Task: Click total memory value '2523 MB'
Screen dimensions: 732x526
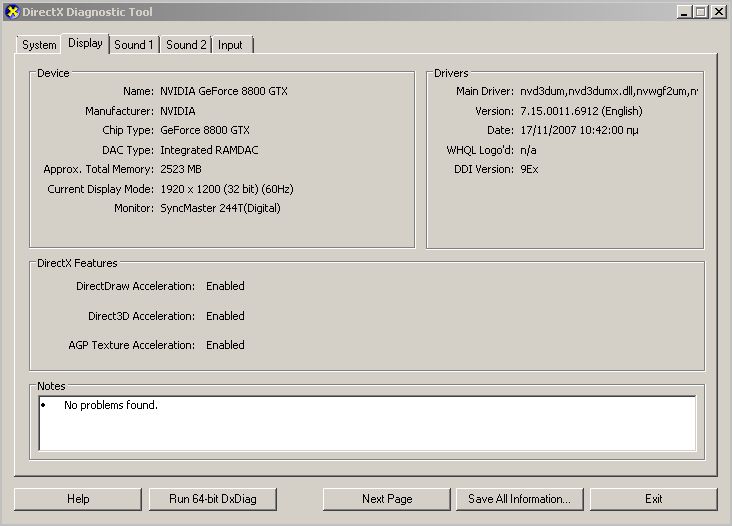Action: click(x=181, y=169)
